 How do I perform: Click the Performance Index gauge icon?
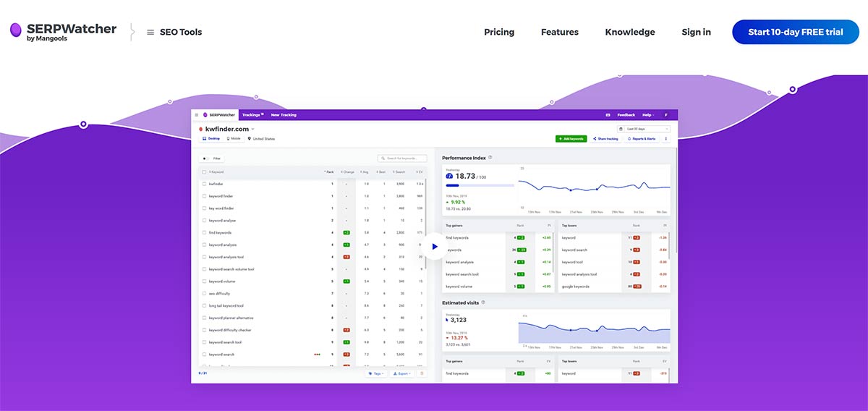coord(449,176)
